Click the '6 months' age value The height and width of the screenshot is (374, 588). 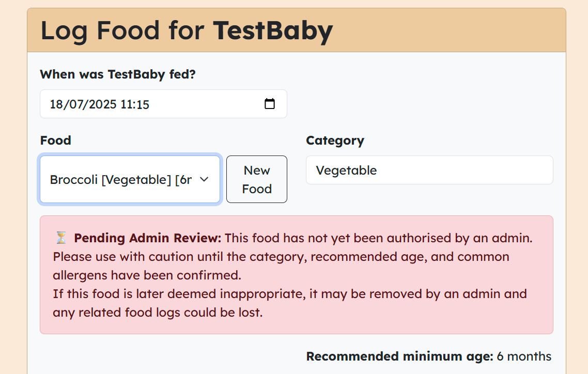click(524, 356)
